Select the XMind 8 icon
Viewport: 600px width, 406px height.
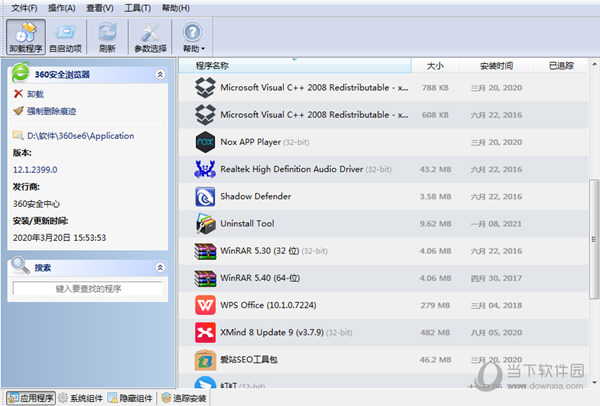[x=205, y=332]
